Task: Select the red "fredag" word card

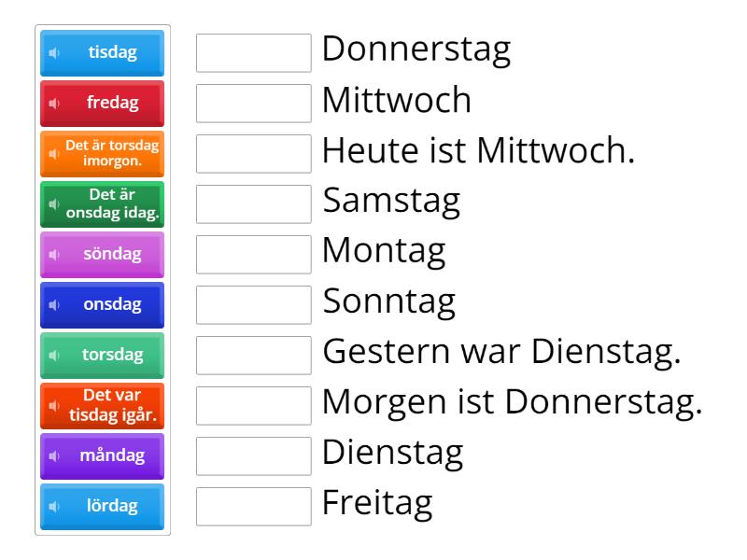Action: click(x=107, y=104)
